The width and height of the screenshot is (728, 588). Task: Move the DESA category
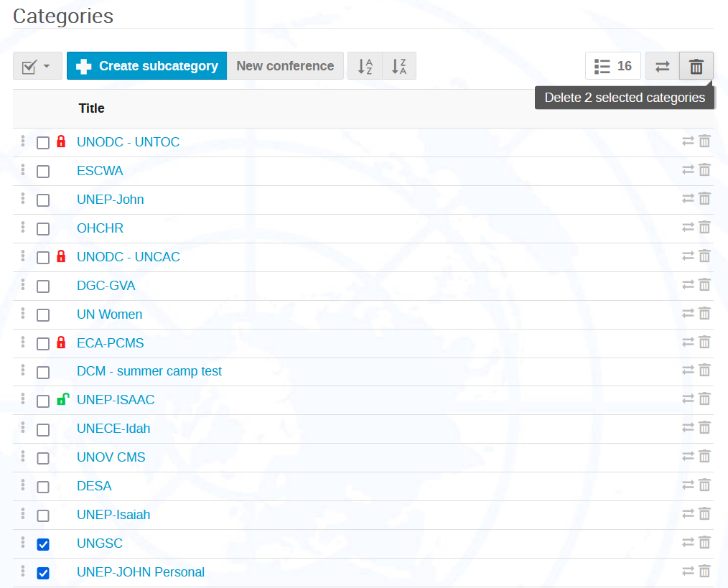[688, 485]
